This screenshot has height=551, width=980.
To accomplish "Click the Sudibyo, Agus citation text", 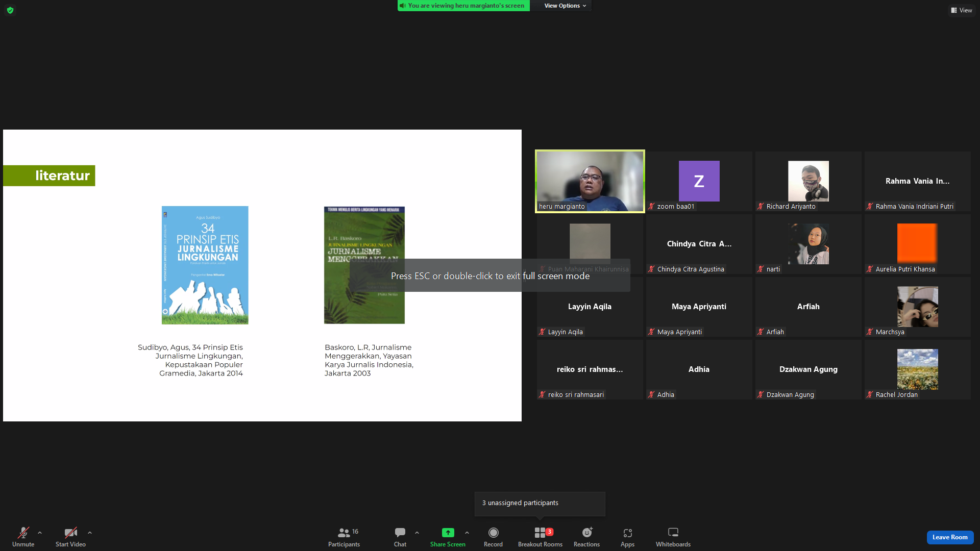I will click(190, 360).
